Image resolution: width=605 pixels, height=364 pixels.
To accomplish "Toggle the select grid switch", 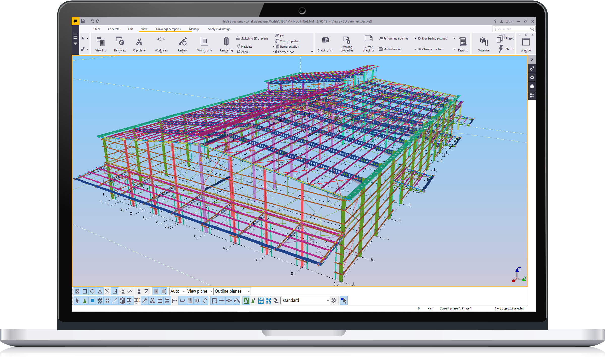I will click(130, 300).
